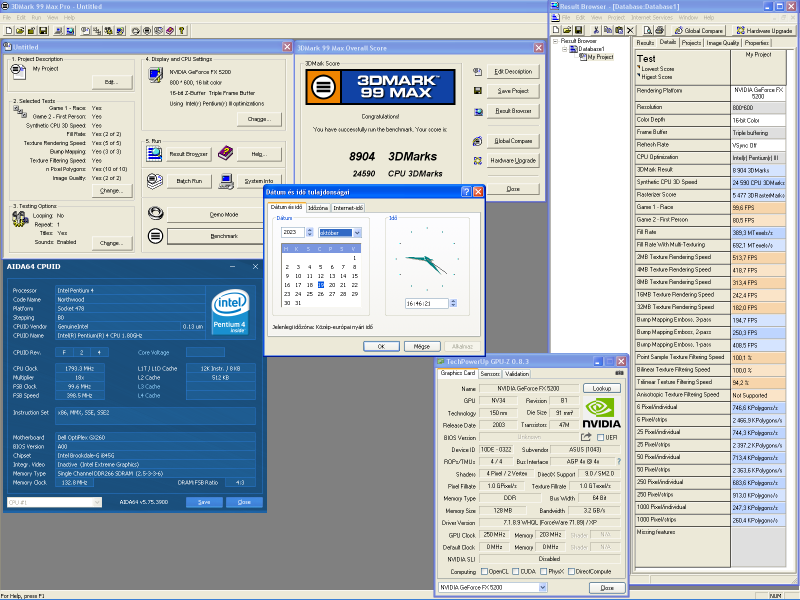Click Demo Mode circular icon in 3DMark
The height and width of the screenshot is (600, 800).
coord(156,213)
